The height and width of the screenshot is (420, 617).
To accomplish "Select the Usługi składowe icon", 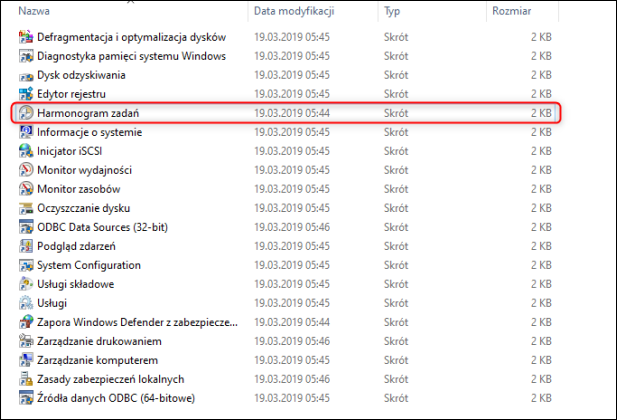I will pos(26,284).
